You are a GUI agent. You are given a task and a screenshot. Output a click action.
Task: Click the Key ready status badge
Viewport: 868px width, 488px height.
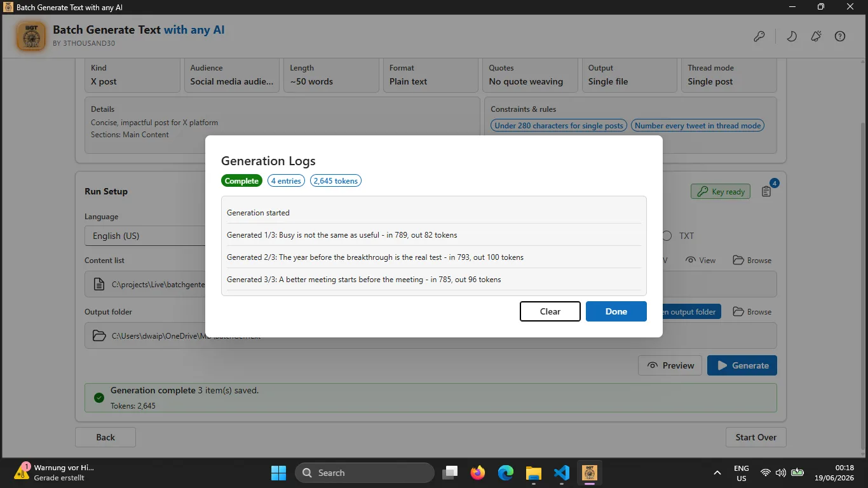tap(721, 191)
